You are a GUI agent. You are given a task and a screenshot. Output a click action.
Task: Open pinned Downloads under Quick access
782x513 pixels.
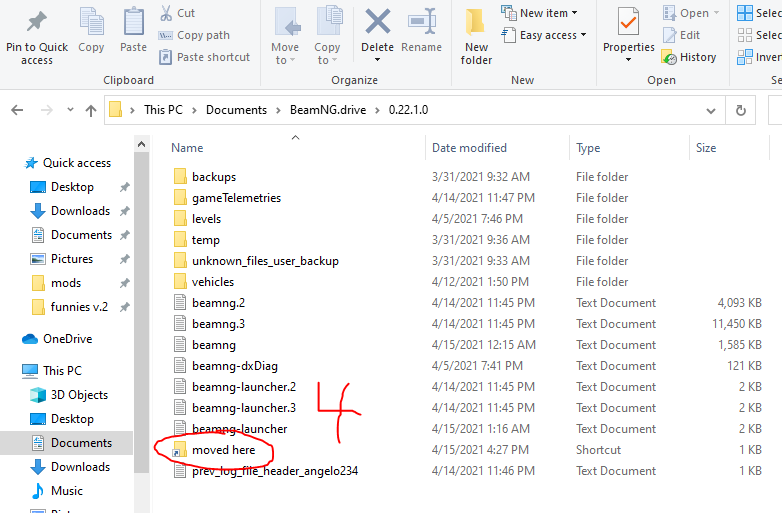tap(80, 210)
